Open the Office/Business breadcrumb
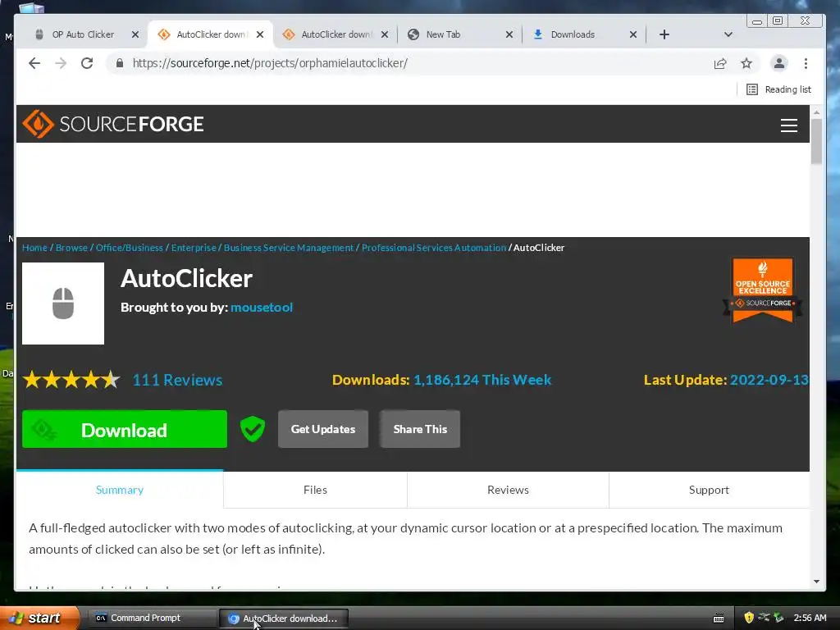840x630 pixels. [x=129, y=248]
